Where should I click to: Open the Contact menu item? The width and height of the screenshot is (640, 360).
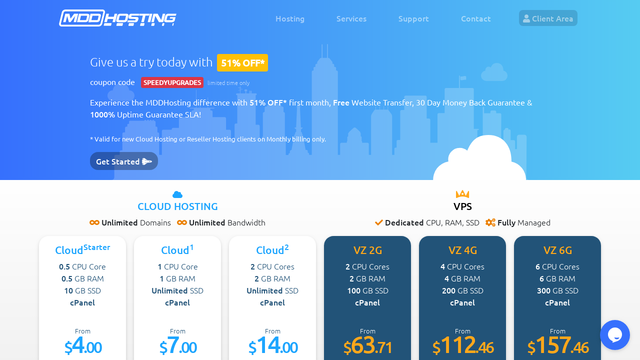[476, 19]
